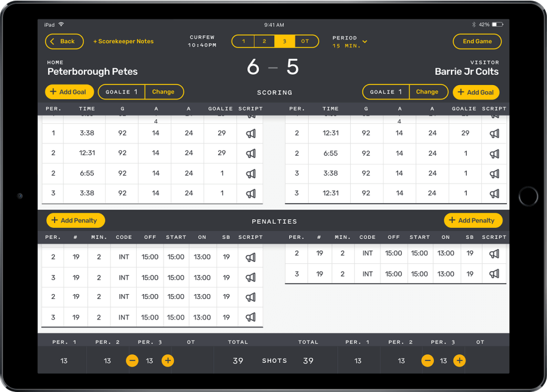Play the script for visitor's 3:38 period 3 goal
This screenshot has width=547, height=392.
click(x=494, y=173)
